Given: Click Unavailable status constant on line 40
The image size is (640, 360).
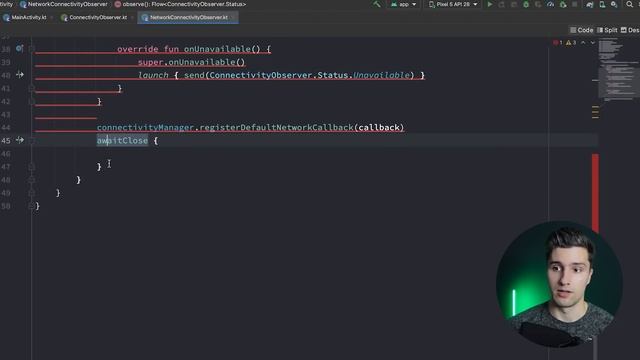Looking at the screenshot, I should pos(381,75).
